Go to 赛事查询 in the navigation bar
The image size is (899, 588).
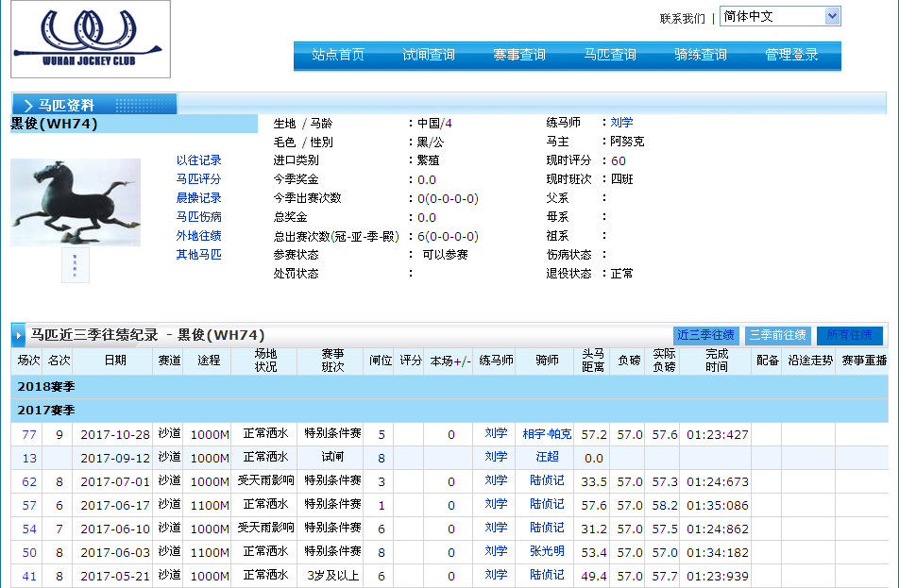click(519, 55)
